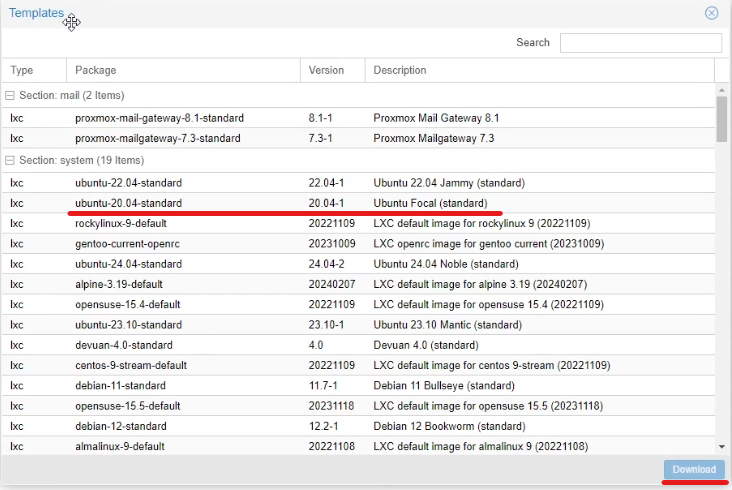Click version cell 7.3-1
This screenshot has height=490, width=732.
pos(320,139)
